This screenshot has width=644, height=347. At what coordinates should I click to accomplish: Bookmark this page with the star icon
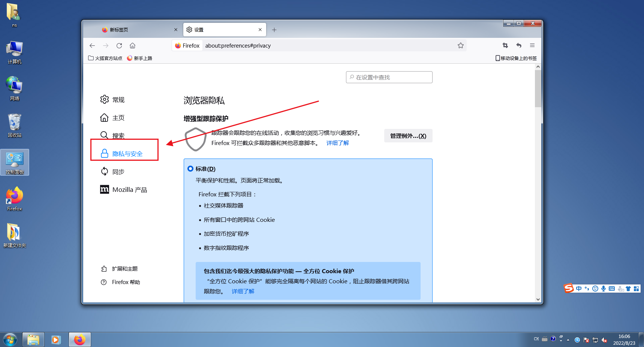461,46
